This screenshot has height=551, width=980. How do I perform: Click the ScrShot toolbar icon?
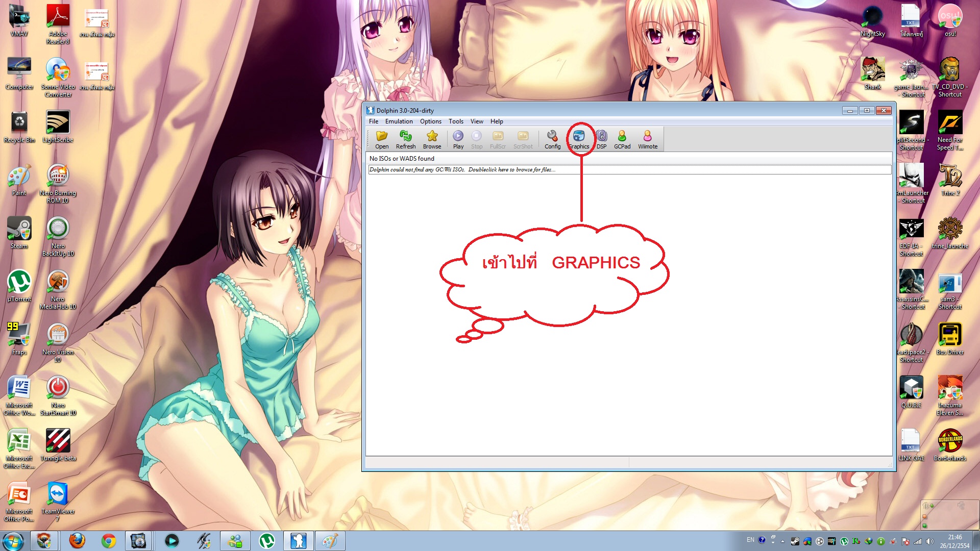pos(523,139)
